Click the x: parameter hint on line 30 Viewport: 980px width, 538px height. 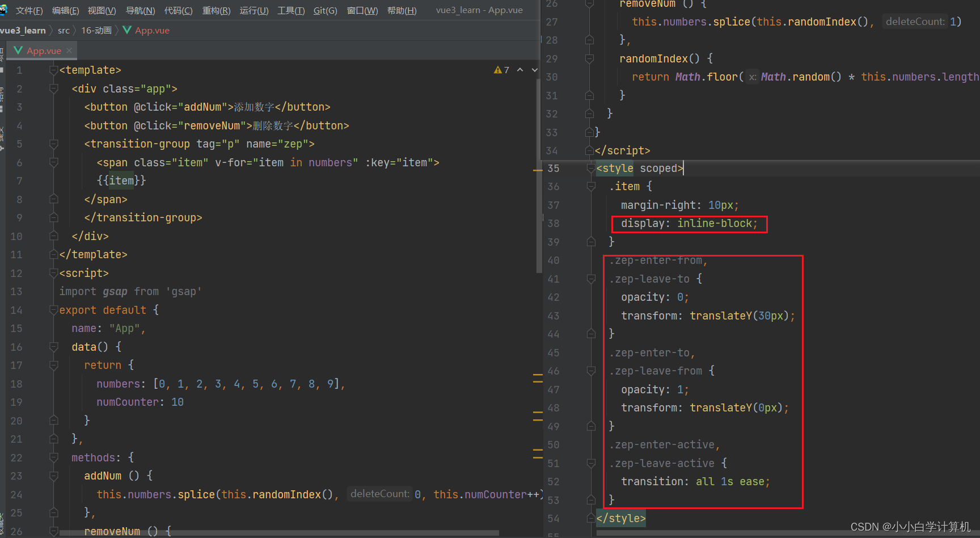tap(752, 77)
